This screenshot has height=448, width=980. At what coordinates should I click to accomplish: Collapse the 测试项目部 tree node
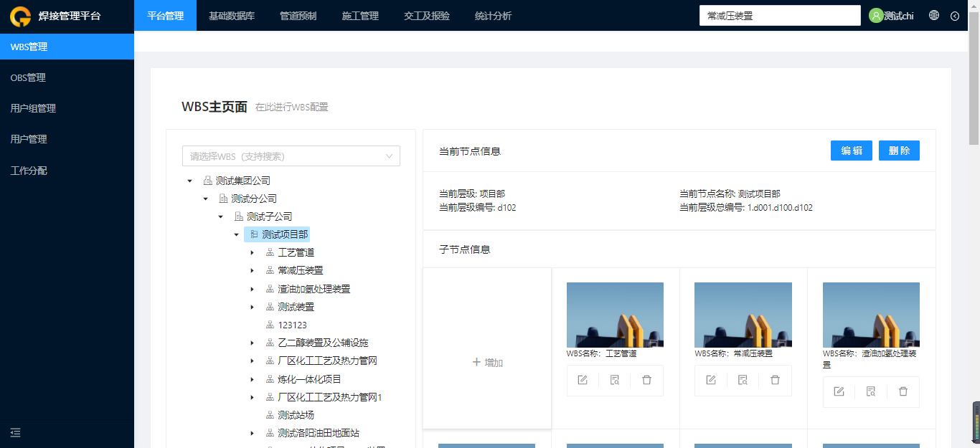[x=236, y=234]
